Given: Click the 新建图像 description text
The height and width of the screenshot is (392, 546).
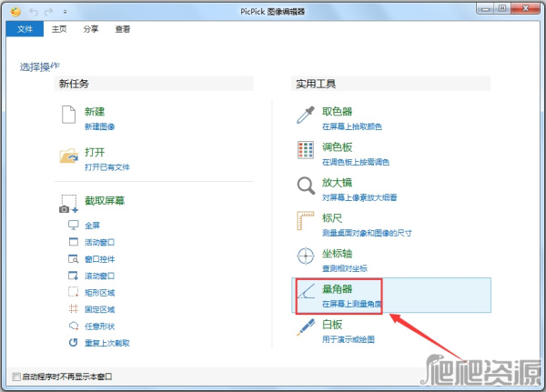Looking at the screenshot, I should [x=99, y=126].
